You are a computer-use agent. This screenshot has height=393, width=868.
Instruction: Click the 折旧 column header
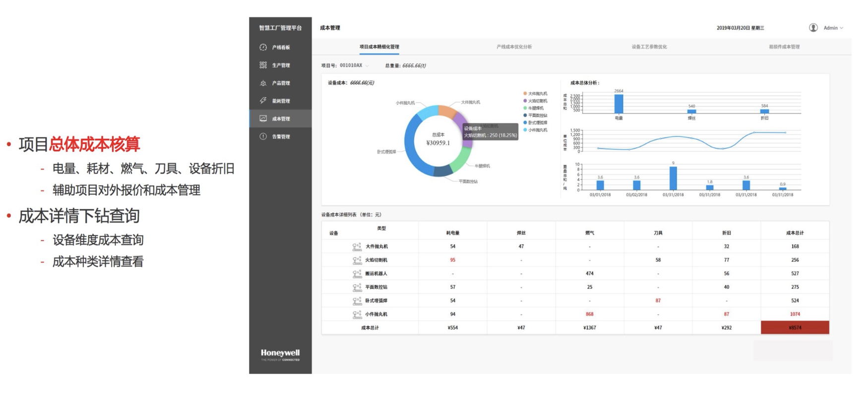[x=727, y=233]
